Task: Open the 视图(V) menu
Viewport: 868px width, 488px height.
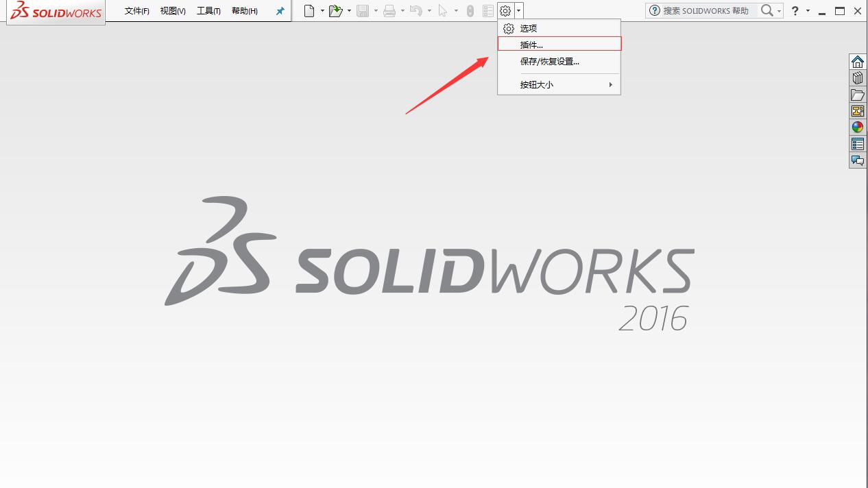Action: click(173, 11)
